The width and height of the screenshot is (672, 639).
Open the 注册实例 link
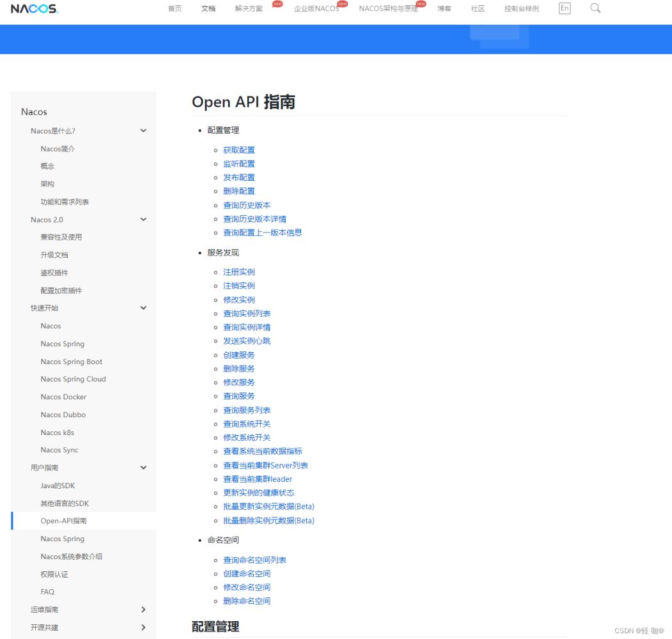click(x=238, y=272)
